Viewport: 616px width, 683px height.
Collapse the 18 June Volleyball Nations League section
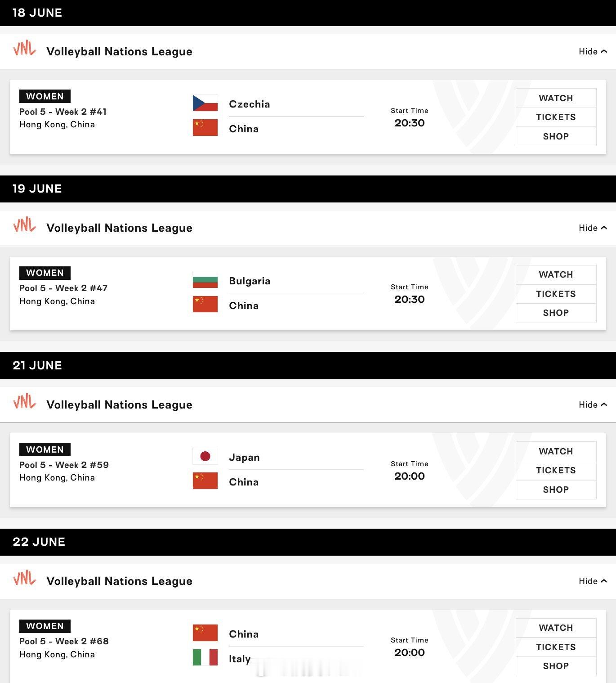(593, 51)
